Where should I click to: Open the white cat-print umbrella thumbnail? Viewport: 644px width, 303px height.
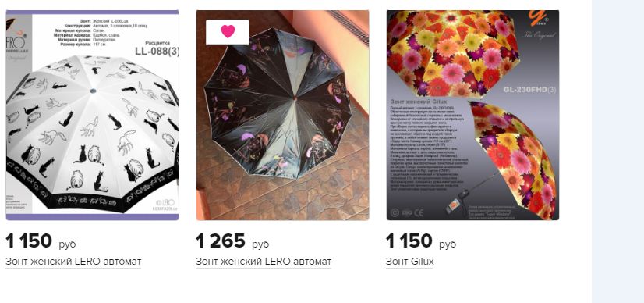[x=92, y=115]
